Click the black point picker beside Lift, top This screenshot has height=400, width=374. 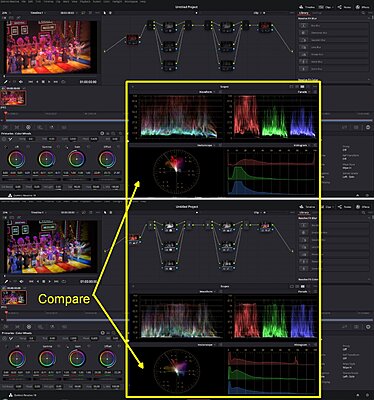pyautogui.click(x=5, y=147)
